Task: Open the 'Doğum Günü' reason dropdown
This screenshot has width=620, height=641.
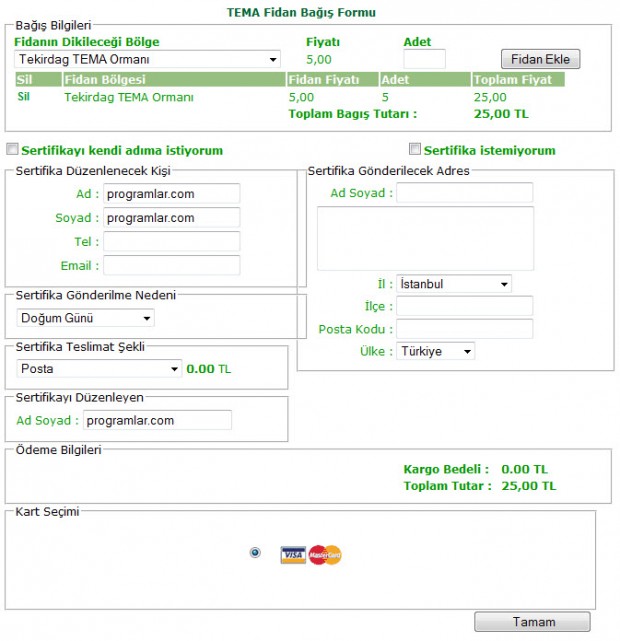Action: tap(85, 318)
